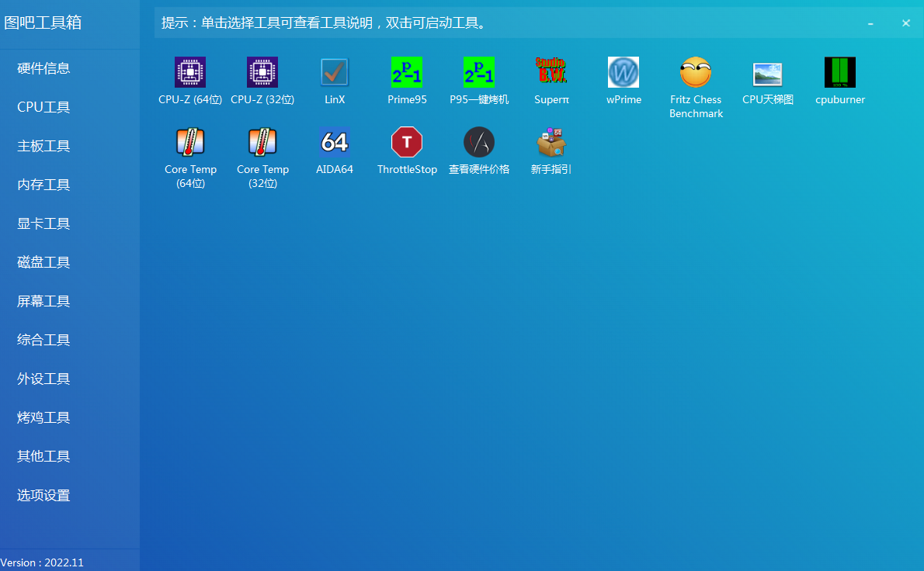The width and height of the screenshot is (924, 571).
Task: Select the ThrottleStop red stop-sign icon
Action: [x=407, y=142]
